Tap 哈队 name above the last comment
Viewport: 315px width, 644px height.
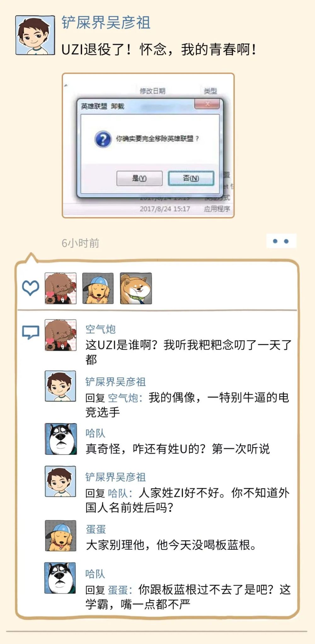pos(95,574)
